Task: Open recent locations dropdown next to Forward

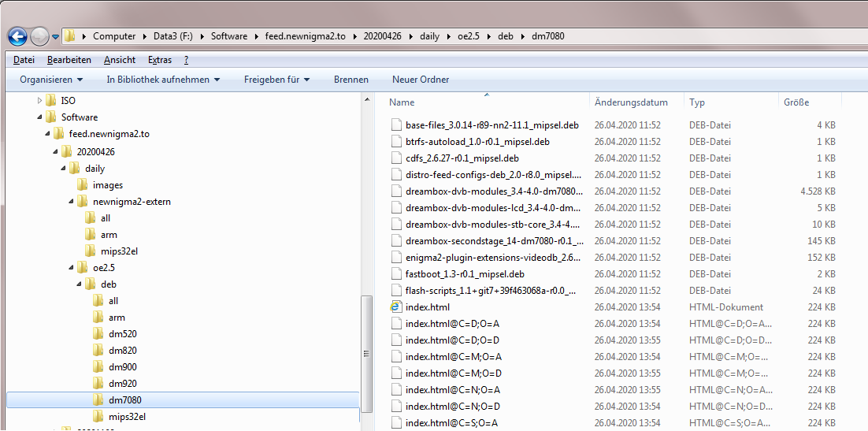Action: pyautogui.click(x=55, y=36)
